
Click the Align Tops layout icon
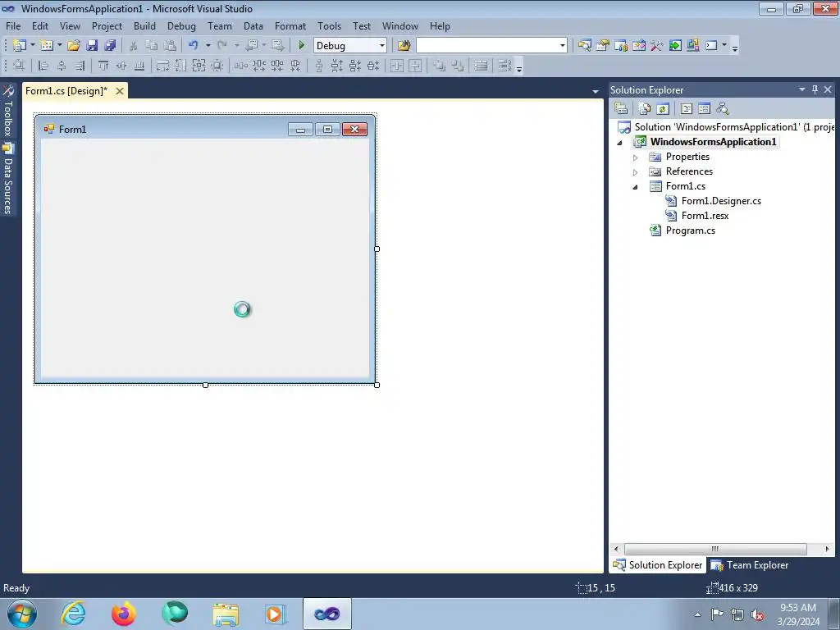pos(103,66)
